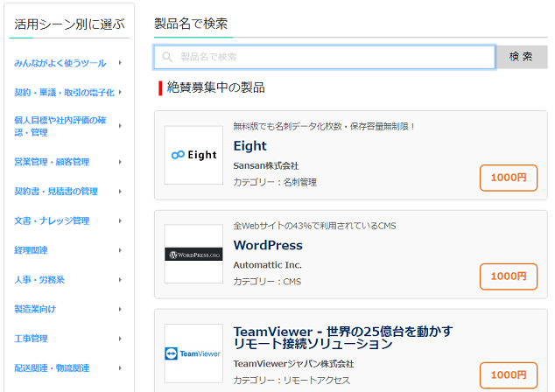Click the WordPress.org logo thumbnail
Viewport: 555px width, 392px height.
point(193,254)
